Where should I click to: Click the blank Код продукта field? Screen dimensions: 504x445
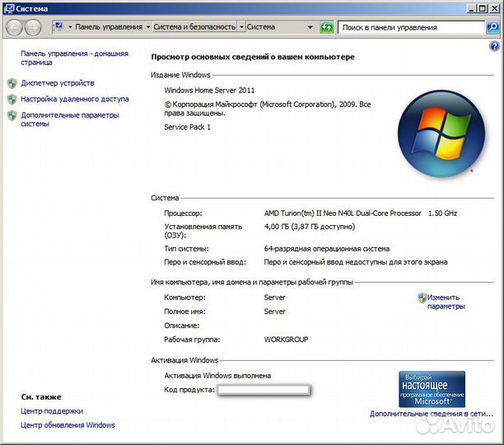coord(264,390)
